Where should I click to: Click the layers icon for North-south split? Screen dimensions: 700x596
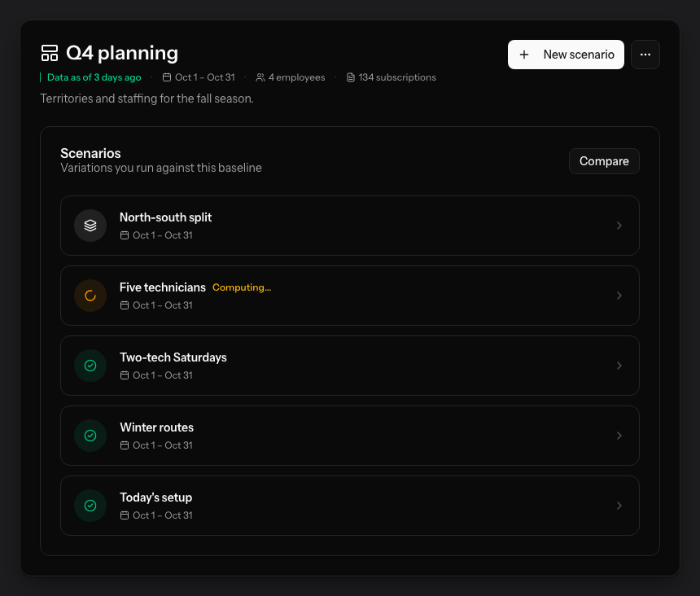pos(90,226)
